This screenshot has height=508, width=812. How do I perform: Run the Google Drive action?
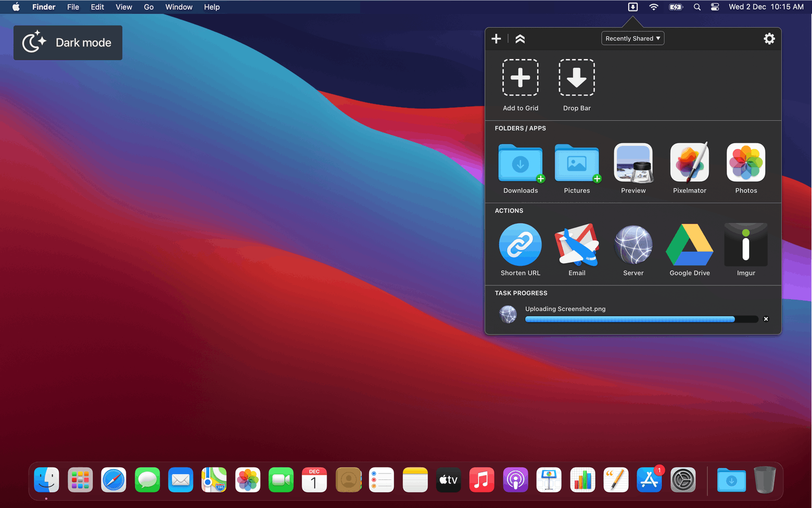coord(690,245)
